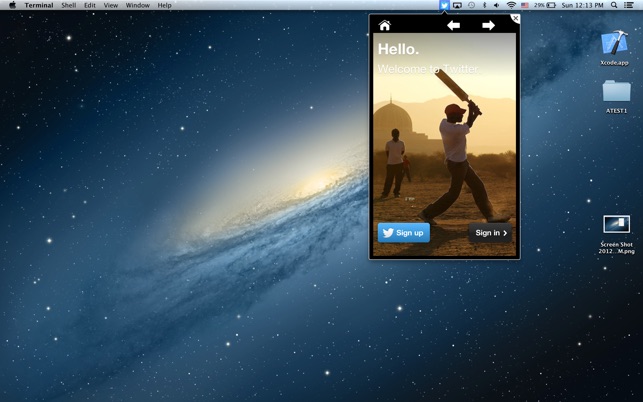Open the Window menu
The height and width of the screenshot is (402, 643).
(138, 5)
